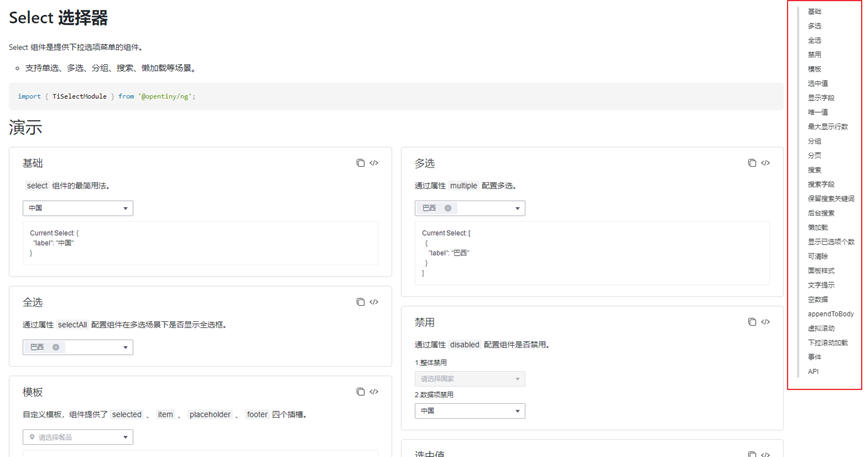Copy code of the 基础 demo

pyautogui.click(x=360, y=163)
